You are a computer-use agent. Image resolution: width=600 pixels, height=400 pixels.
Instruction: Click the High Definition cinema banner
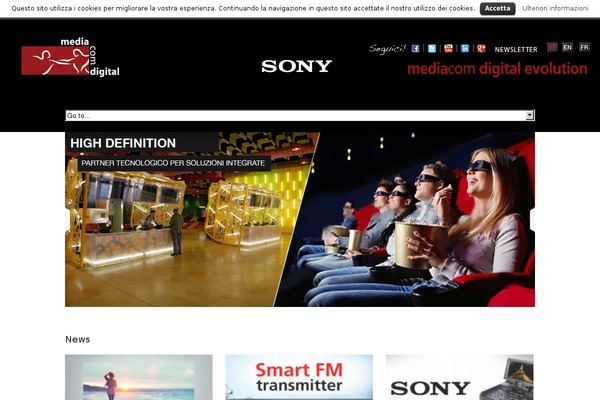click(300, 219)
